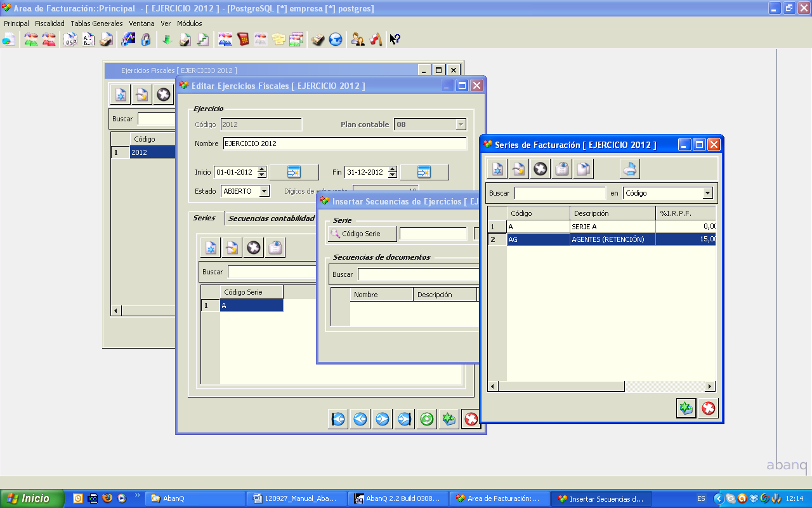Select the SERIE A row
Screen dimensions: 812x508
point(602,227)
